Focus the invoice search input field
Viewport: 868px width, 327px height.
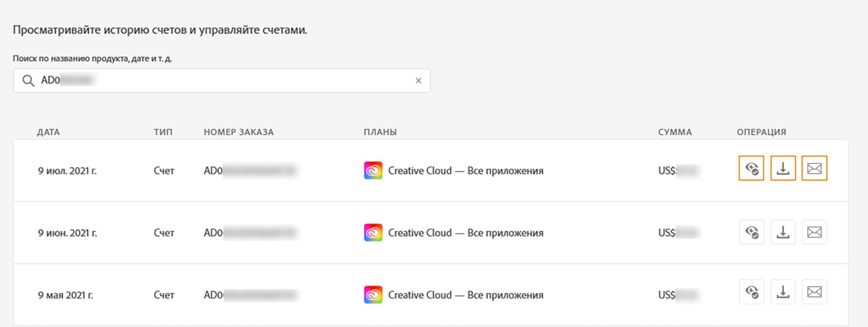coord(222,80)
